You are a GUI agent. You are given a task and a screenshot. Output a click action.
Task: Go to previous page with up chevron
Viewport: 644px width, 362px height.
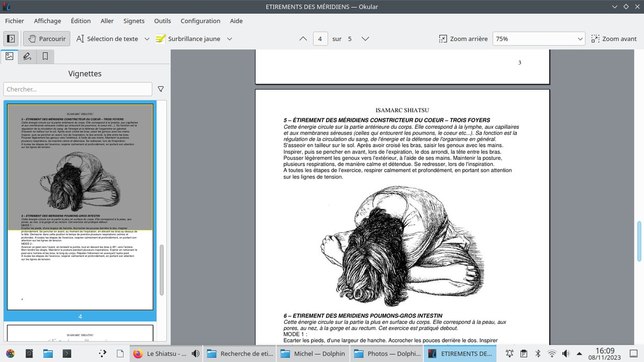[x=303, y=39]
